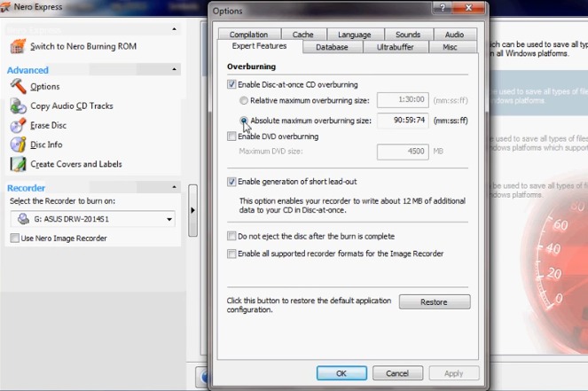
Task: Select the Expert Features tab
Action: point(260,46)
